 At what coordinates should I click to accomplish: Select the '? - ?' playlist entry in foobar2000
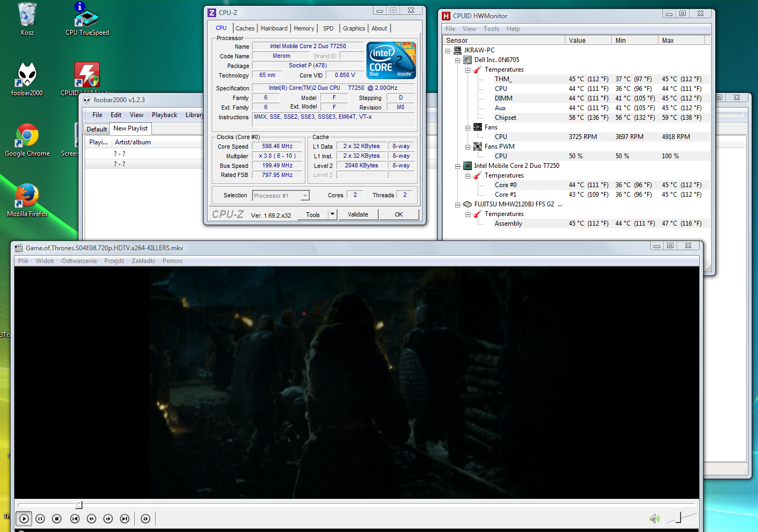[120, 153]
